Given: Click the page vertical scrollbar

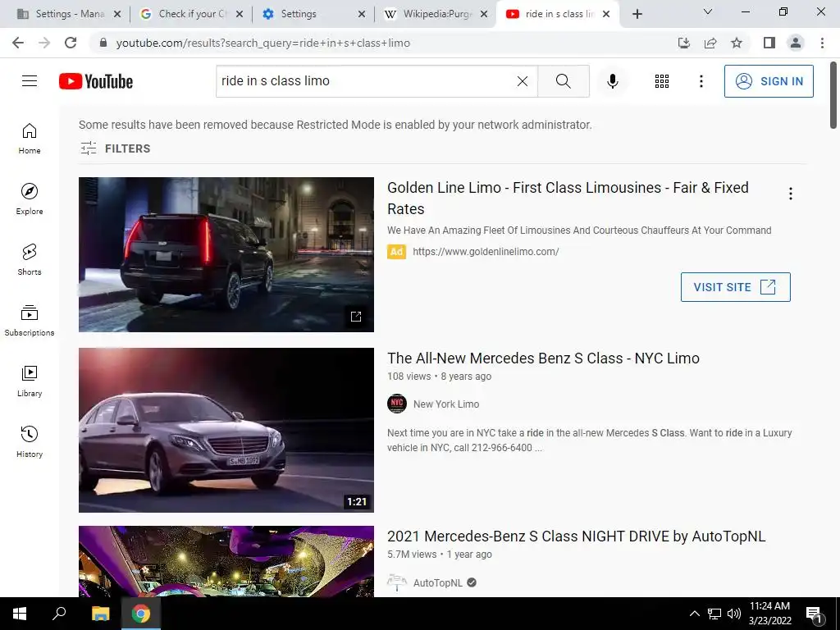Looking at the screenshot, I should coord(833,95).
